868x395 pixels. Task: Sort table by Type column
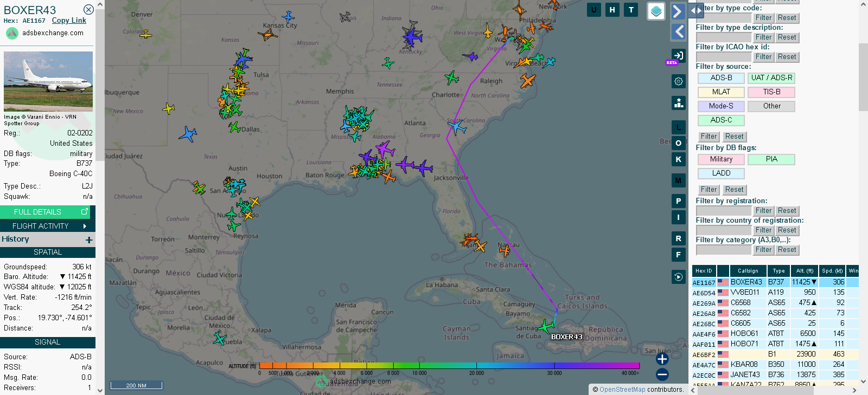pyautogui.click(x=778, y=271)
